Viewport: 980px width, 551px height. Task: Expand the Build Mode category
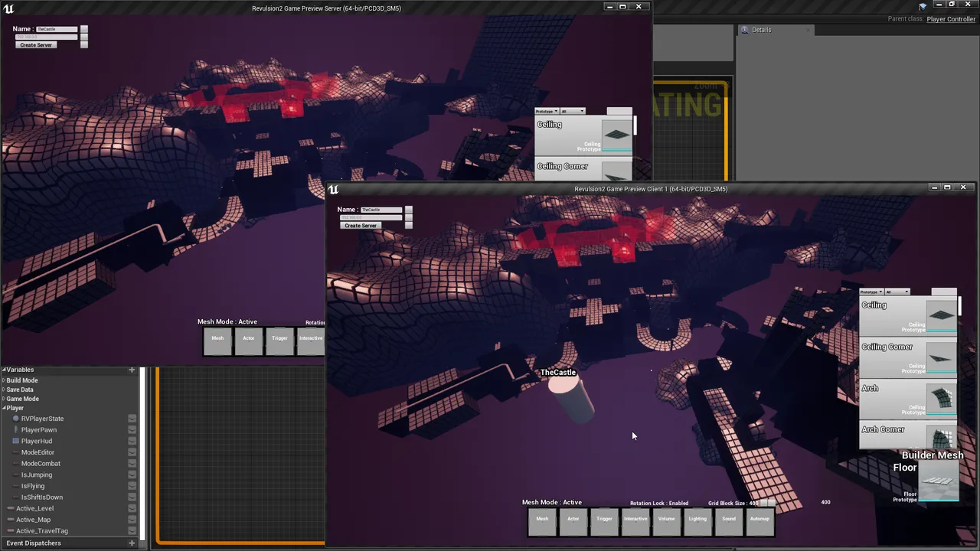(x=4, y=380)
